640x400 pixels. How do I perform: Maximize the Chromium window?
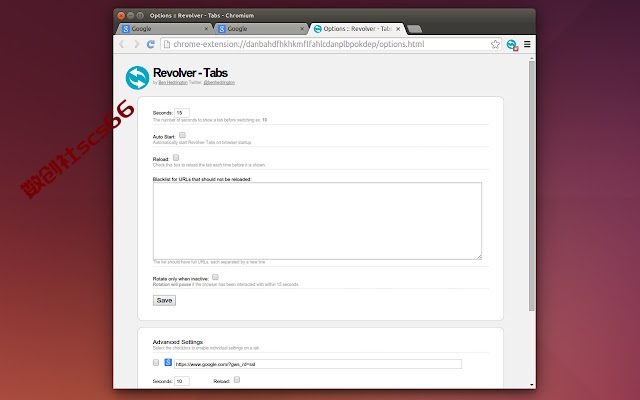140,16
